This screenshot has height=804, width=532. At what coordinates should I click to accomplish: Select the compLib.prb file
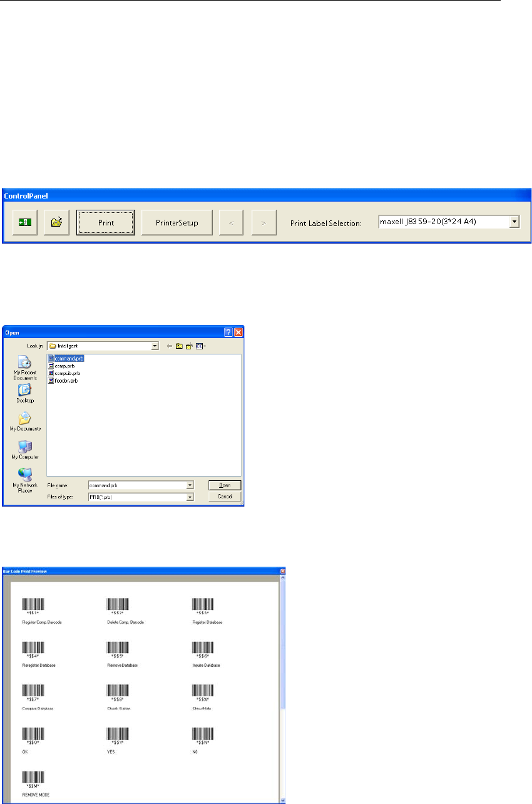tap(64, 373)
